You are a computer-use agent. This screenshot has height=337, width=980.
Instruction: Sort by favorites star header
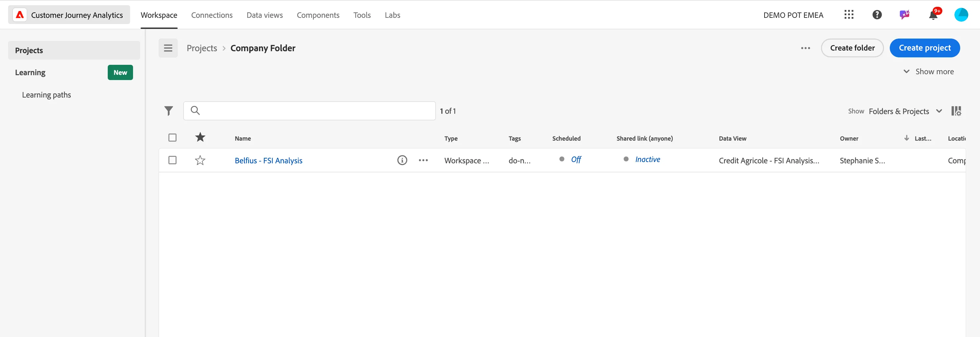click(x=200, y=137)
